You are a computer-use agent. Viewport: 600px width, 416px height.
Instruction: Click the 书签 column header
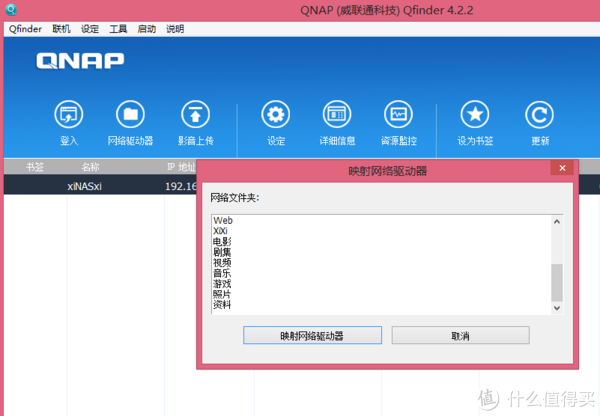35,167
